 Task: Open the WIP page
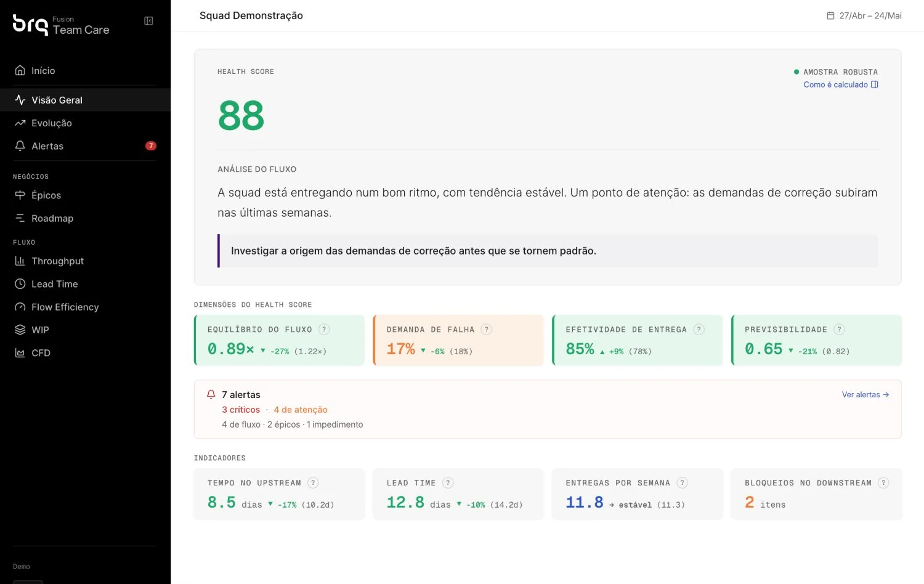[x=85, y=330]
